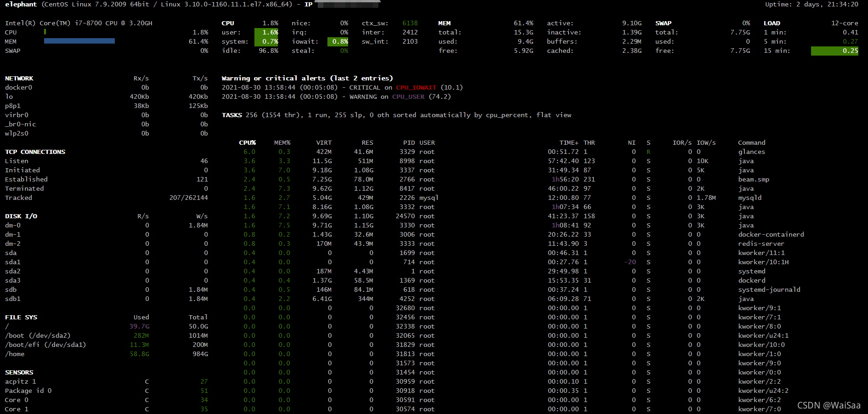Click the VIRT column header

click(324, 142)
